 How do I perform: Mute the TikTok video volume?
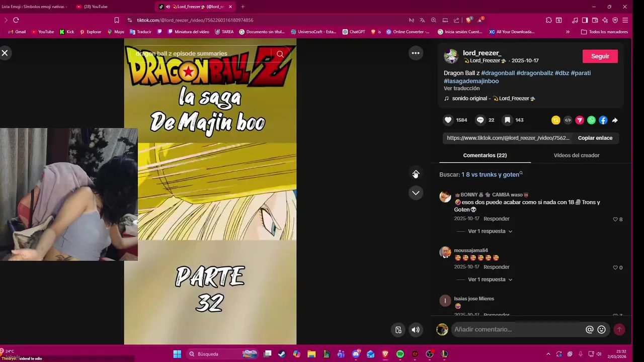[416, 330]
